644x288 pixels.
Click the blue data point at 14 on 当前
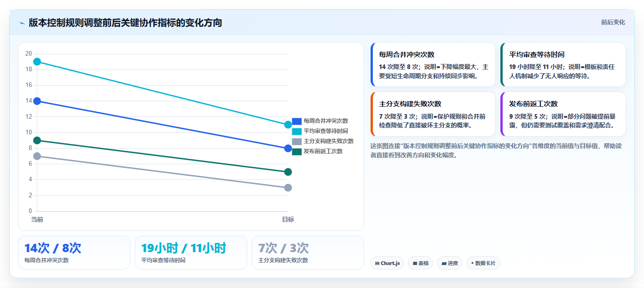pyautogui.click(x=37, y=101)
